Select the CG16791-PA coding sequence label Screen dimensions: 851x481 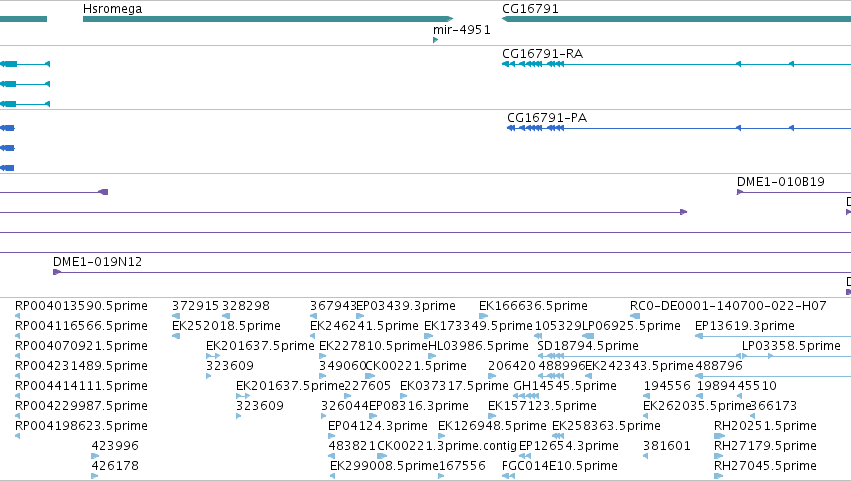pyautogui.click(x=547, y=118)
